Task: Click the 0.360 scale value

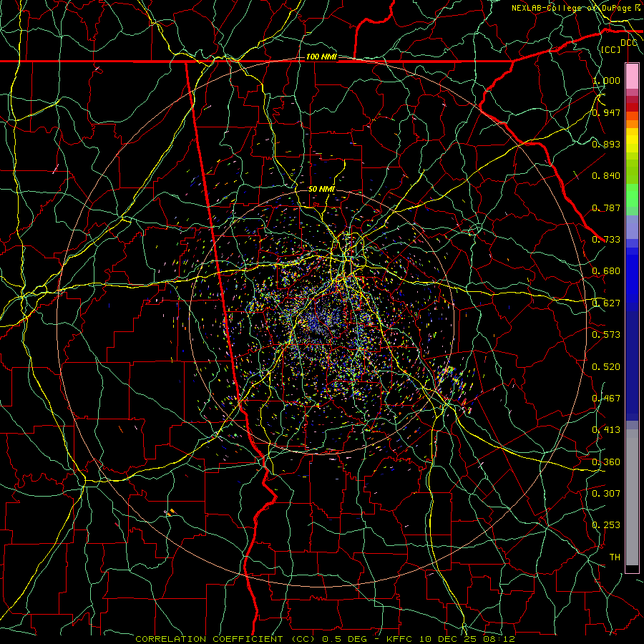Action: point(606,462)
